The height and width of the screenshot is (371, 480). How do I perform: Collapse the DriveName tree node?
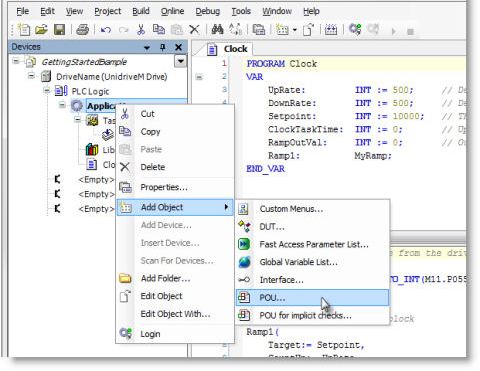click(31, 76)
